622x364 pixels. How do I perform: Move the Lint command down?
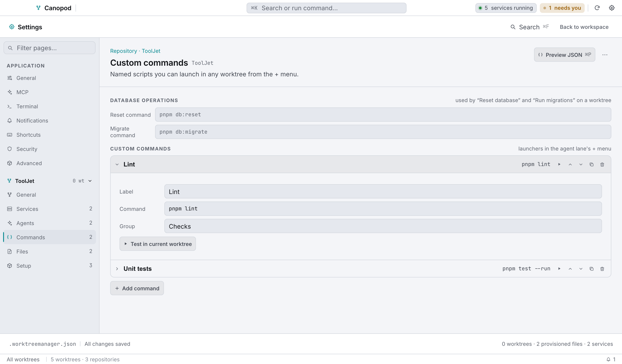(x=581, y=164)
